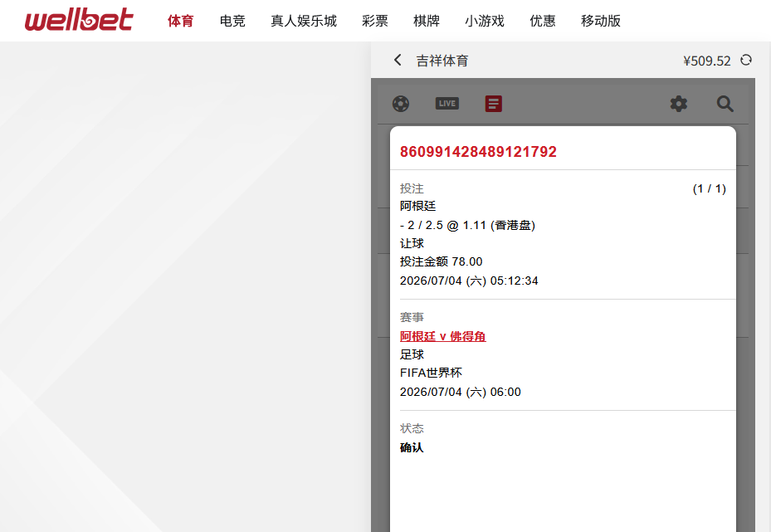Open the 小游戏 mini games menu
The width and height of the screenshot is (771, 532).
click(x=485, y=21)
